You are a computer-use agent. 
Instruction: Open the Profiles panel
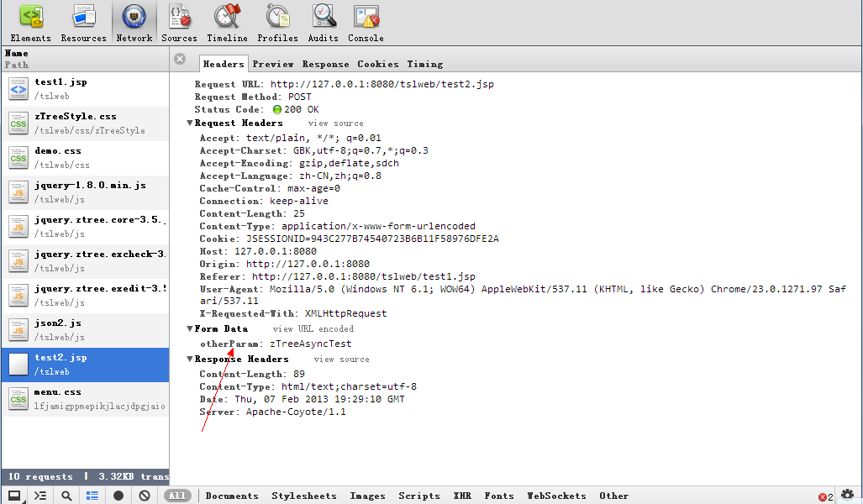pos(277,24)
